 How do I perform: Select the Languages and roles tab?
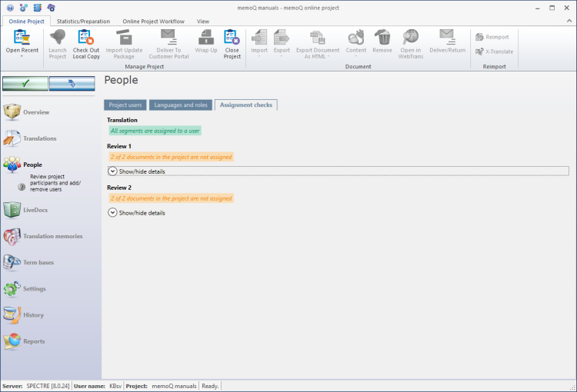pos(181,105)
